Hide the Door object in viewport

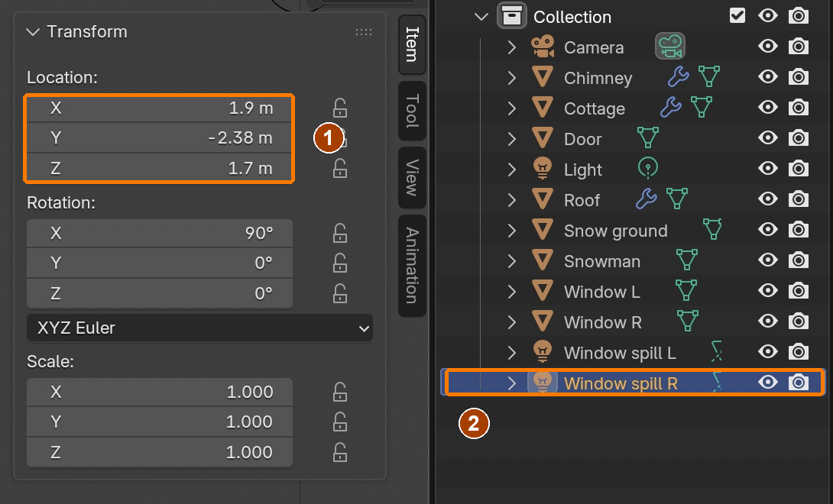[x=767, y=138]
